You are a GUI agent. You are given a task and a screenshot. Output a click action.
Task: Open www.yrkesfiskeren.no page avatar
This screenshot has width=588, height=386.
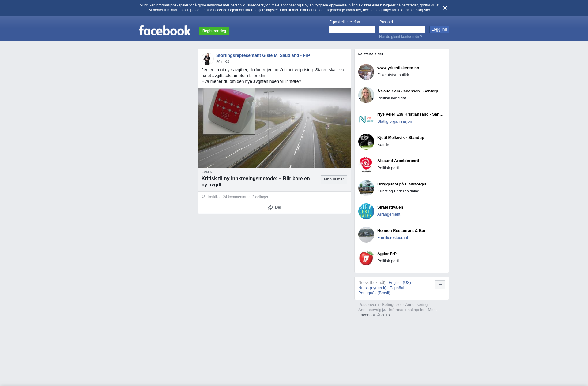[366, 72]
